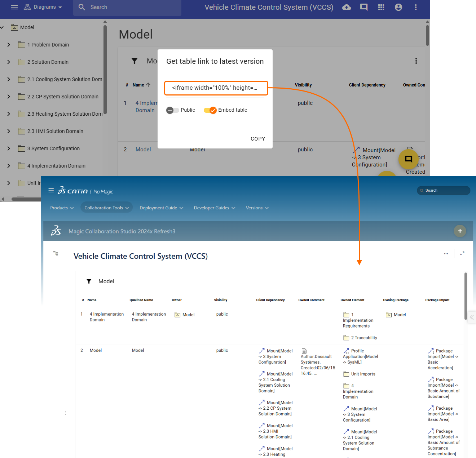Select 3 System Configuration in tree
The height and width of the screenshot is (458, 476).
click(53, 148)
